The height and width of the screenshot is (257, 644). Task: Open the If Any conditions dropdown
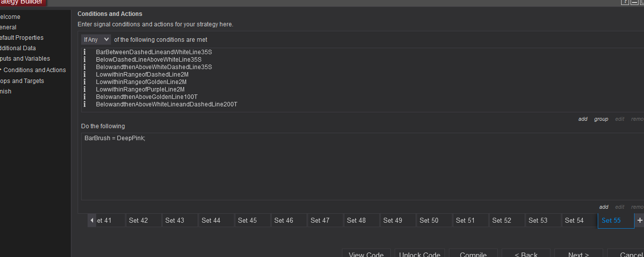[96, 40]
